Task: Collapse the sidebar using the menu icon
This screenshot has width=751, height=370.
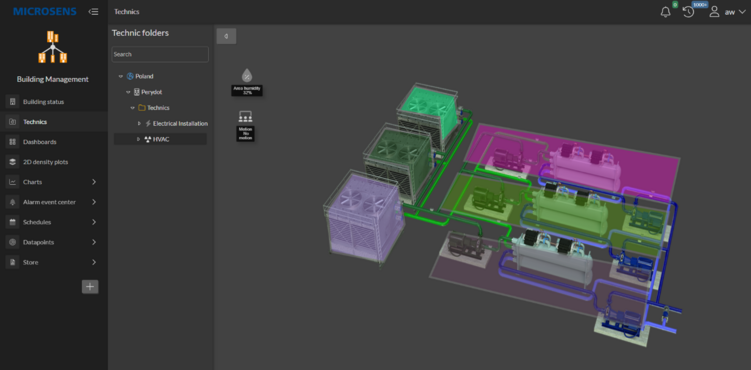Action: pos(93,11)
